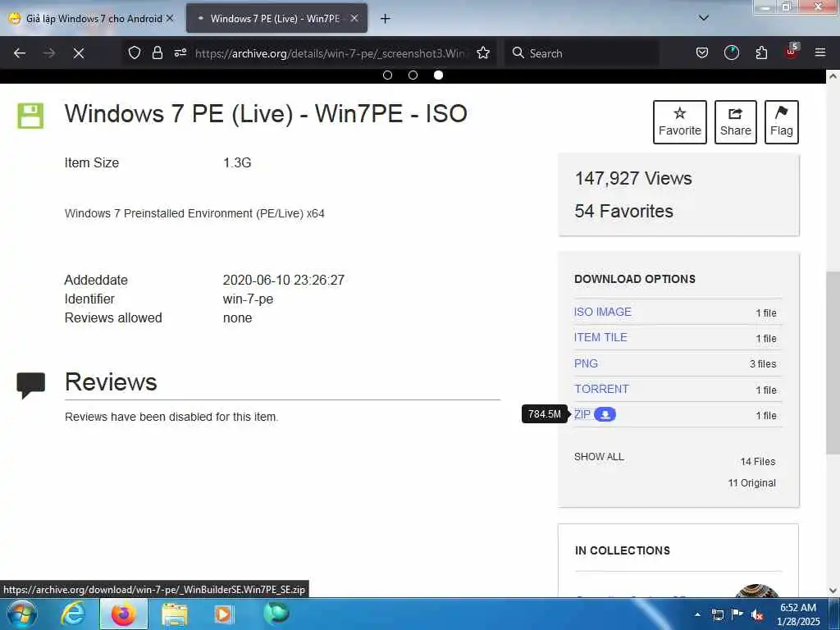Image resolution: width=840 pixels, height=630 pixels.
Task: Select the second carousel dot
Action: [413, 75]
